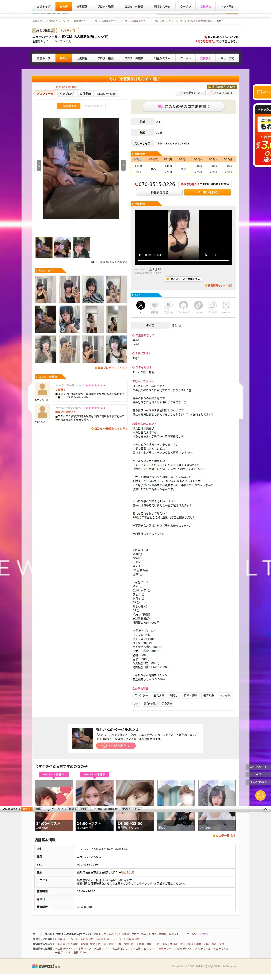Open the TikTok SNS icon
Viewport: 271px width, 980px height.
198,305
